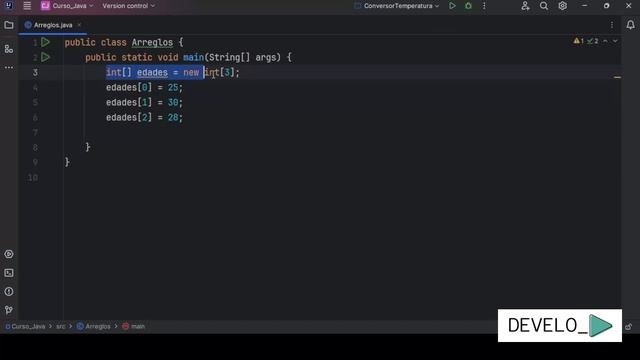Image resolution: width=640 pixels, height=360 pixels.
Task: Open the Code With Me user icon
Action: 525,6
